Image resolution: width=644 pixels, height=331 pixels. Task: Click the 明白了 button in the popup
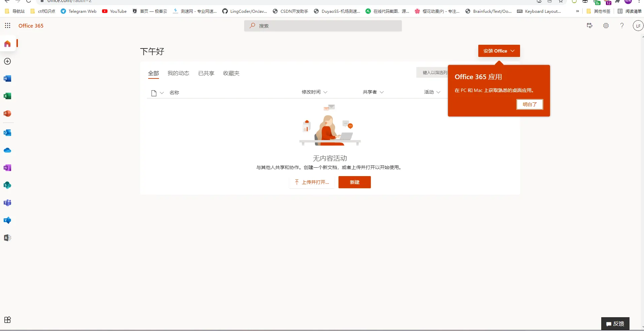point(529,104)
